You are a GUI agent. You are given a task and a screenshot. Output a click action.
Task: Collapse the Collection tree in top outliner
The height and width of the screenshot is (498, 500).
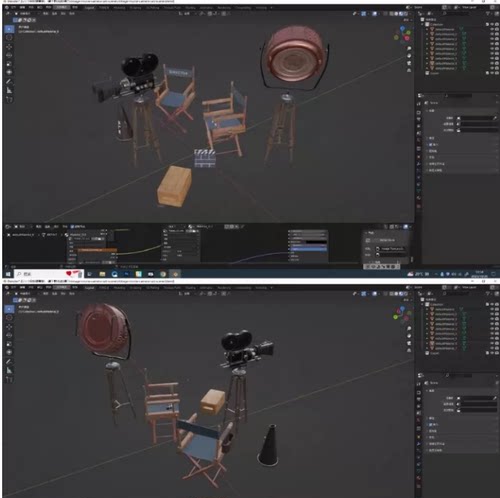[423, 24]
